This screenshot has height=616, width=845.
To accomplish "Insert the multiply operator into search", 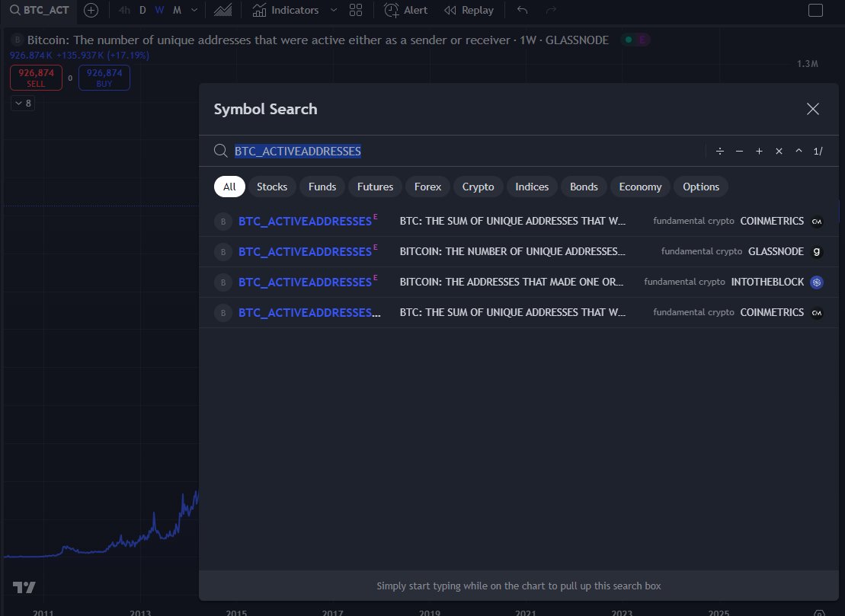I will coord(779,152).
